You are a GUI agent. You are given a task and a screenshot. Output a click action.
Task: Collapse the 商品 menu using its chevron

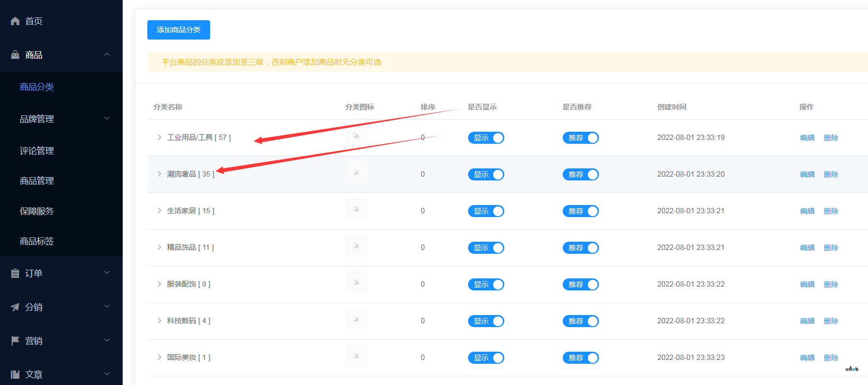(x=107, y=55)
